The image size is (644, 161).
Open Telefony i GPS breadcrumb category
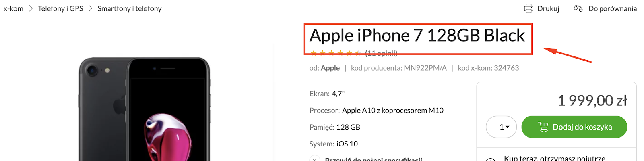click(60, 8)
